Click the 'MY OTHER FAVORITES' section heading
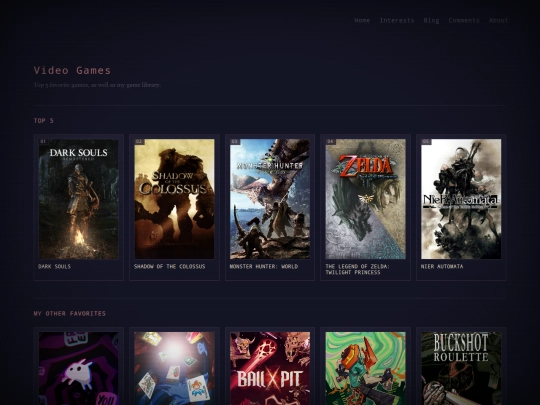 [x=70, y=313]
